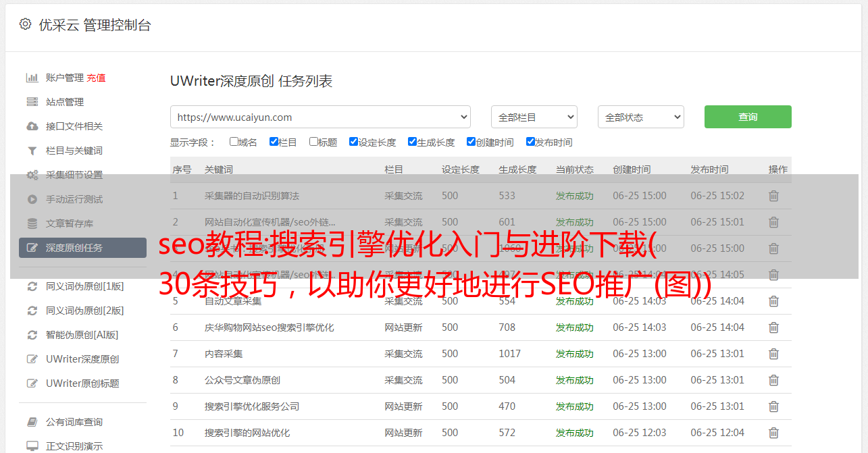This screenshot has width=868, height=453.
Task: Click keyword 庆华购物网站seo搜索引擎优化
Action: point(270,327)
